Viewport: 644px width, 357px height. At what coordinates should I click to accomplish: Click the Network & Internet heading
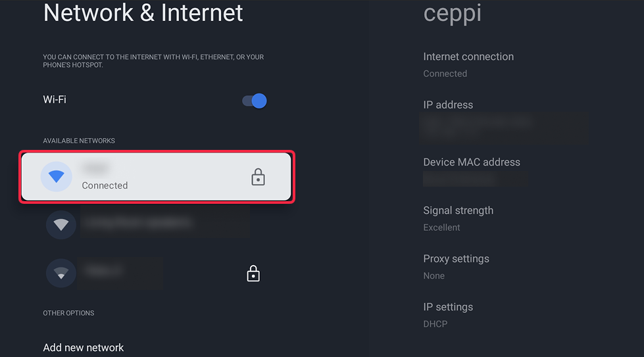coord(143,12)
